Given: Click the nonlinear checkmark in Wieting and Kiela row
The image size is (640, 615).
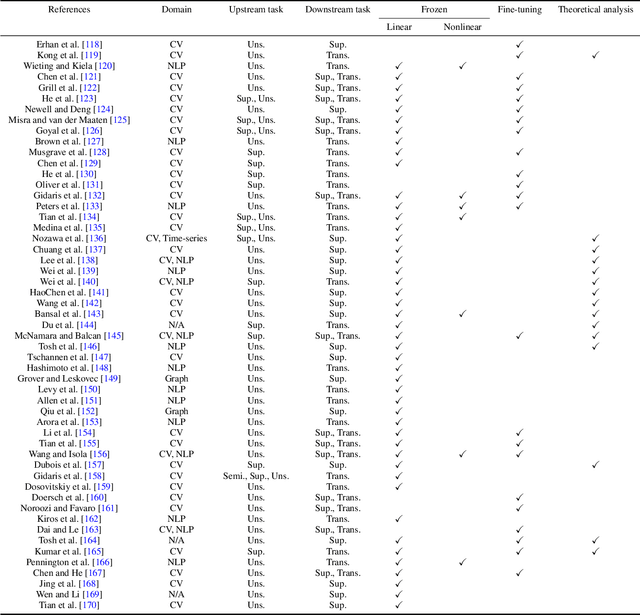Looking at the screenshot, I should pyautogui.click(x=462, y=66).
